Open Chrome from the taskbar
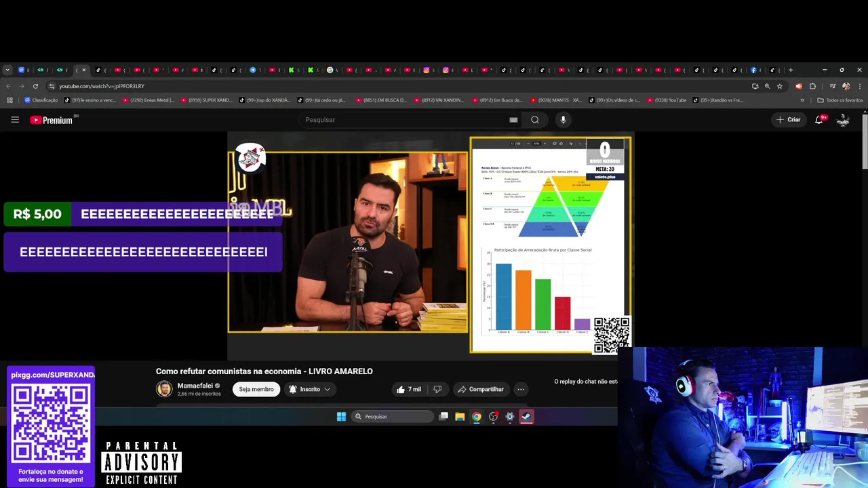Image resolution: width=868 pixels, height=488 pixels. [x=477, y=417]
